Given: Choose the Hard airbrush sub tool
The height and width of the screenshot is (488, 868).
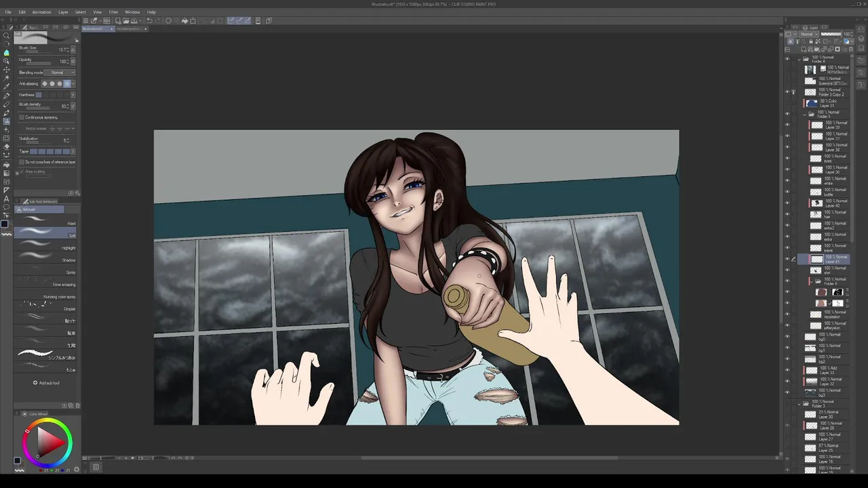Looking at the screenshot, I should pos(47,221).
